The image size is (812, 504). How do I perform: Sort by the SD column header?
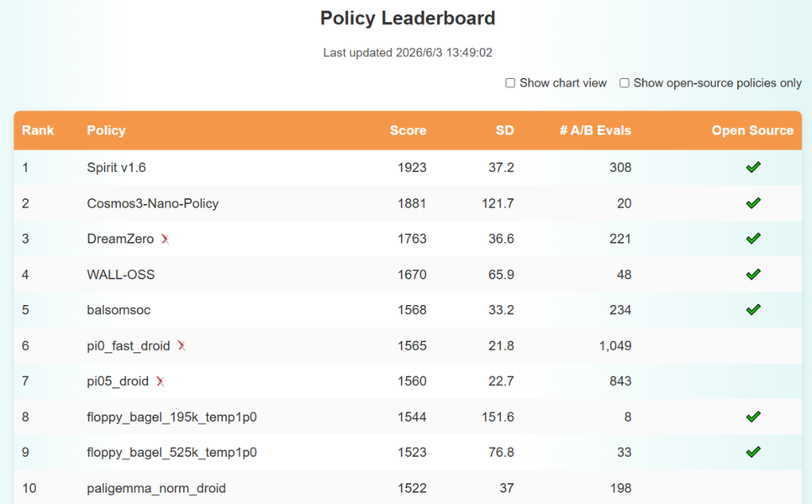point(505,130)
